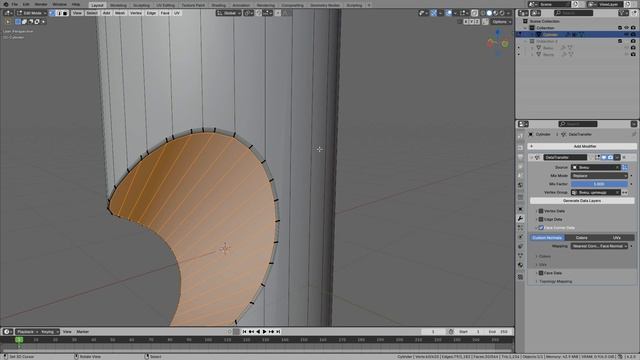Image resolution: width=640 pixels, height=360 pixels.
Task: Toggle the Face Corner Data checkbox
Action: [541, 228]
